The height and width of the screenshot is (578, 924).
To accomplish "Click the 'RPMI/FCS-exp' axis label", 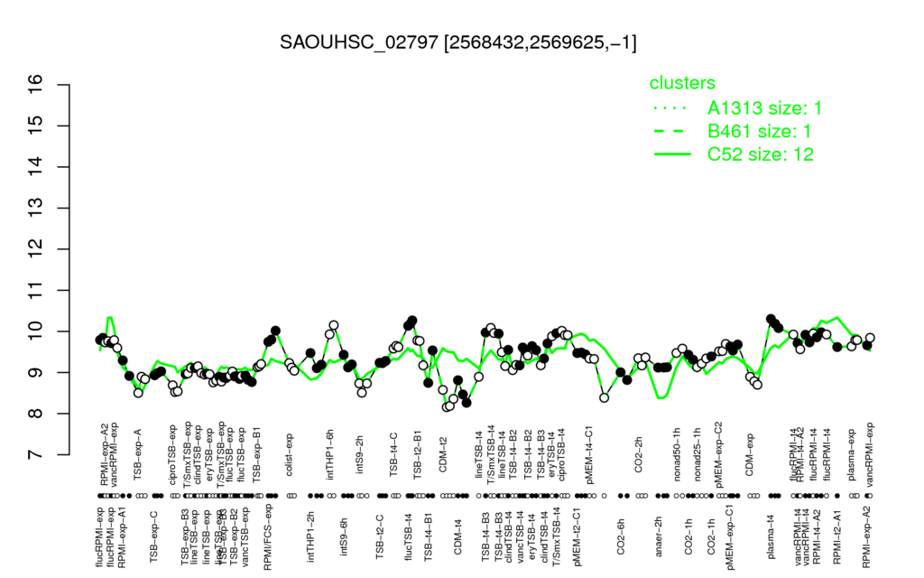I will pyautogui.click(x=267, y=537).
